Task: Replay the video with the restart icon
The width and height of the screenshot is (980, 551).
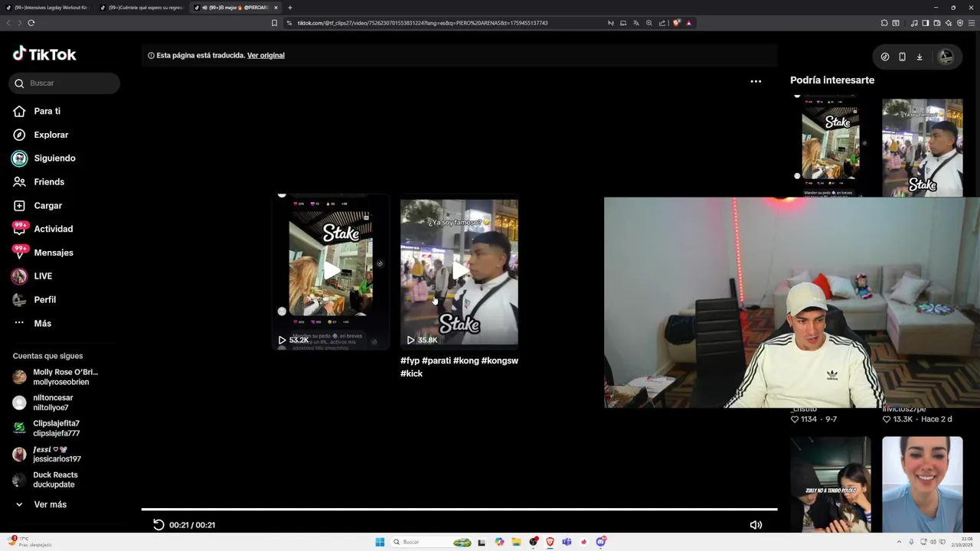Action: tap(158, 525)
